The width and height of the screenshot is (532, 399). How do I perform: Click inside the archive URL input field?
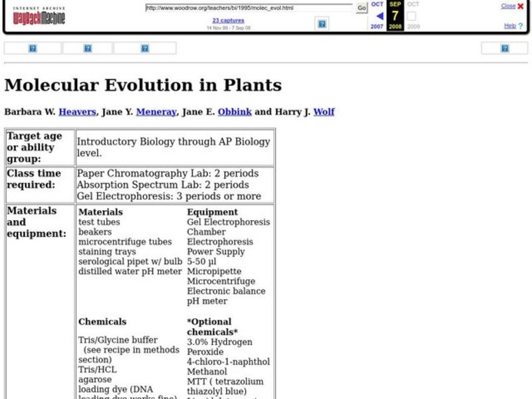pos(249,9)
